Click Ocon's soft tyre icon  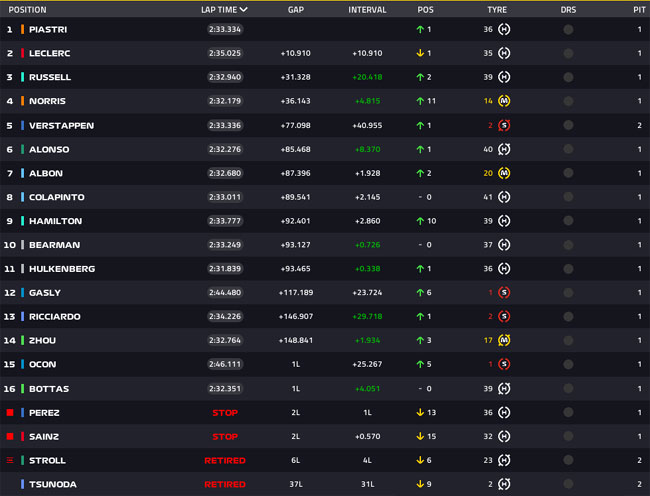pyautogui.click(x=504, y=364)
